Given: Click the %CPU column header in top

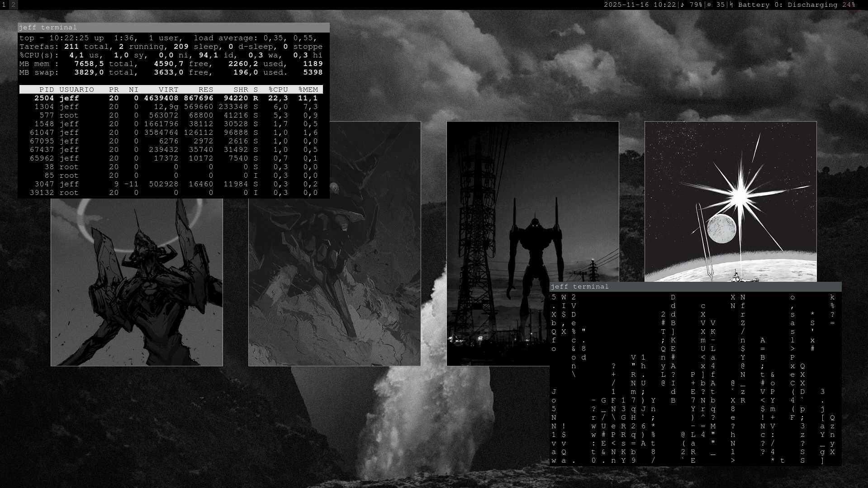Looking at the screenshot, I should pyautogui.click(x=278, y=90).
